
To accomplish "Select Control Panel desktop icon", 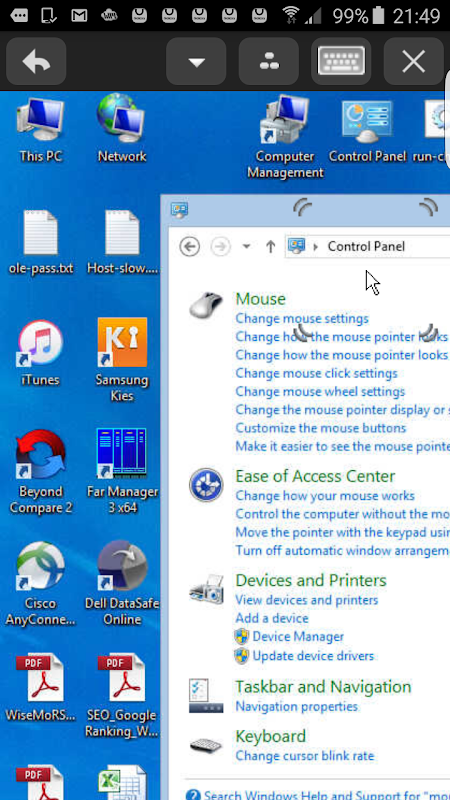I will (x=367, y=132).
